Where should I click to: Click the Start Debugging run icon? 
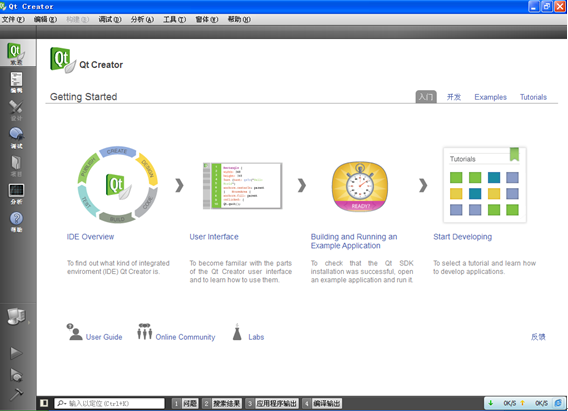16,376
